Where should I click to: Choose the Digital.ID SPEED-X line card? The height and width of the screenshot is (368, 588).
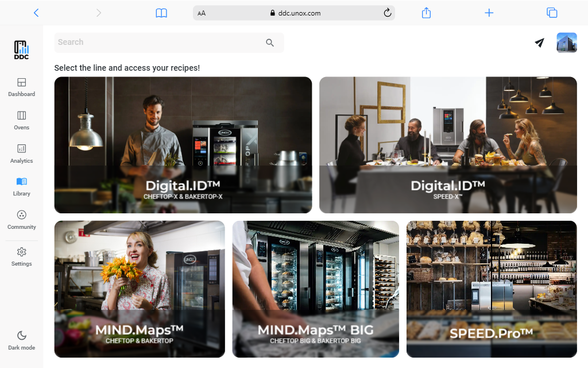[x=448, y=145]
